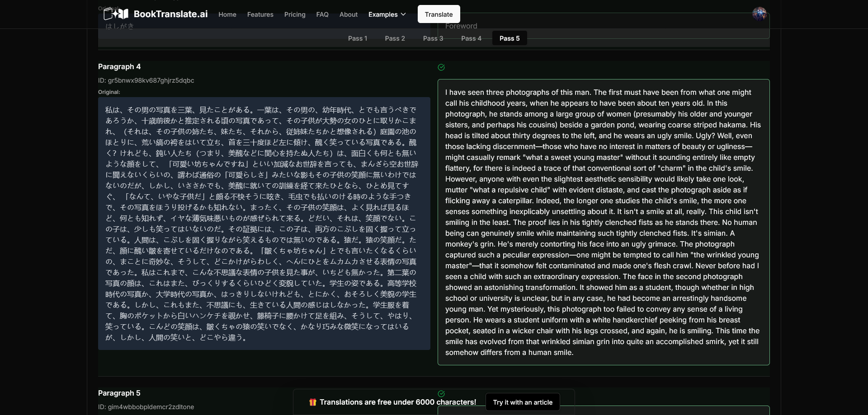
Task: Click the BookTranslate.ai logo icon
Action: tap(116, 14)
